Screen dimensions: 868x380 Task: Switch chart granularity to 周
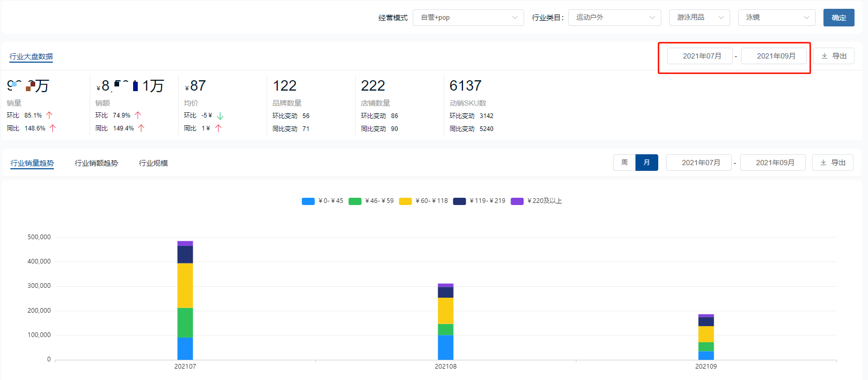[x=624, y=163]
